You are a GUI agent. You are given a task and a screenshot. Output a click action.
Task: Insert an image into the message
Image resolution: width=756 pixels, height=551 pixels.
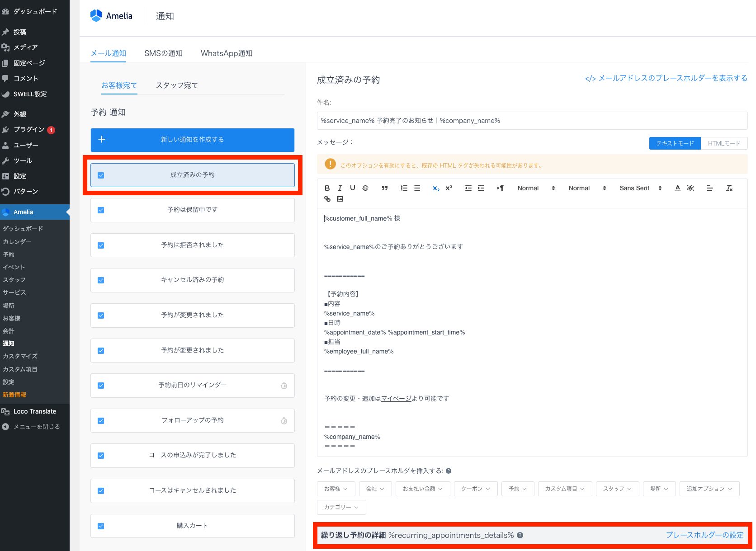[x=340, y=199]
